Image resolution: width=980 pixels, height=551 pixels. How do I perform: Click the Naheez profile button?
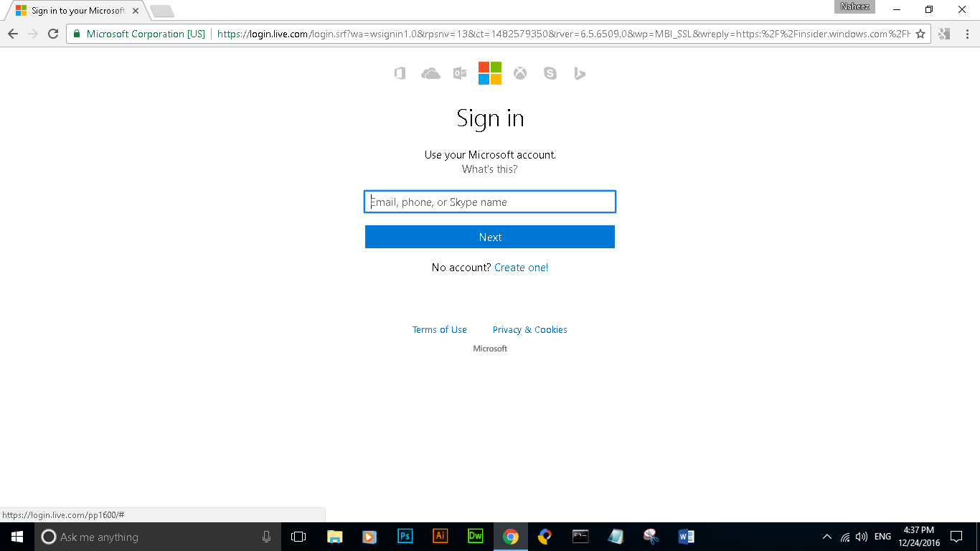coord(855,6)
